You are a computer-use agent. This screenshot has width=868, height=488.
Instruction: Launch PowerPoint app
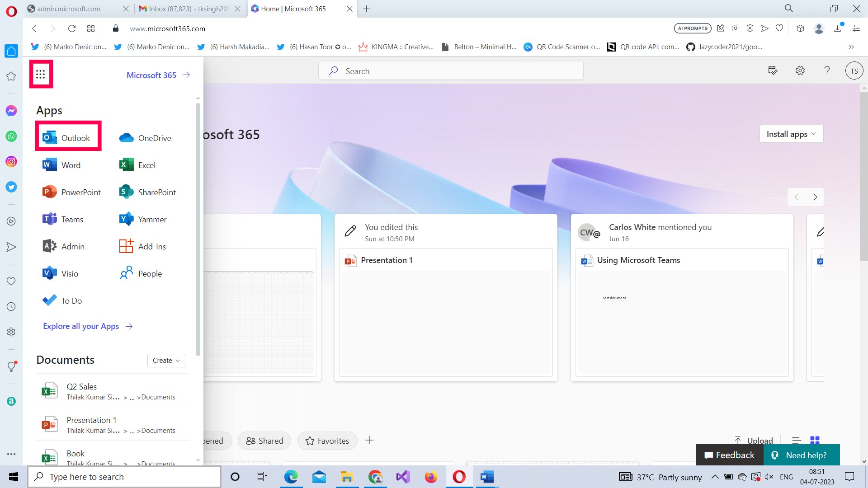(71, 192)
